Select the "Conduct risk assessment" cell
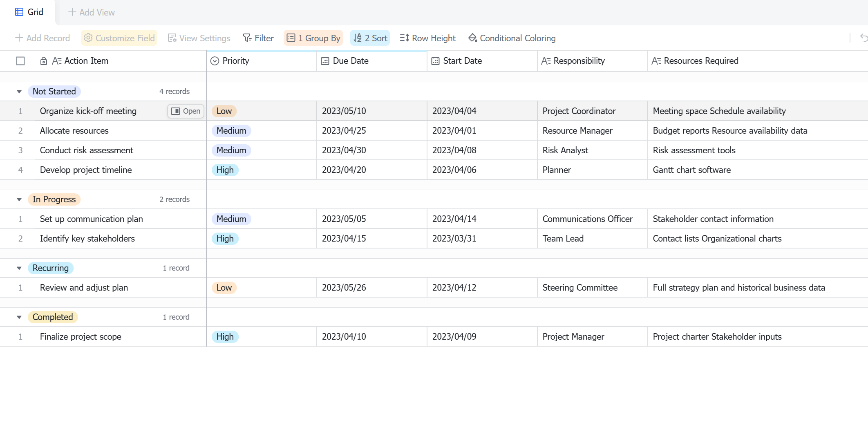868x421 pixels. point(121,150)
